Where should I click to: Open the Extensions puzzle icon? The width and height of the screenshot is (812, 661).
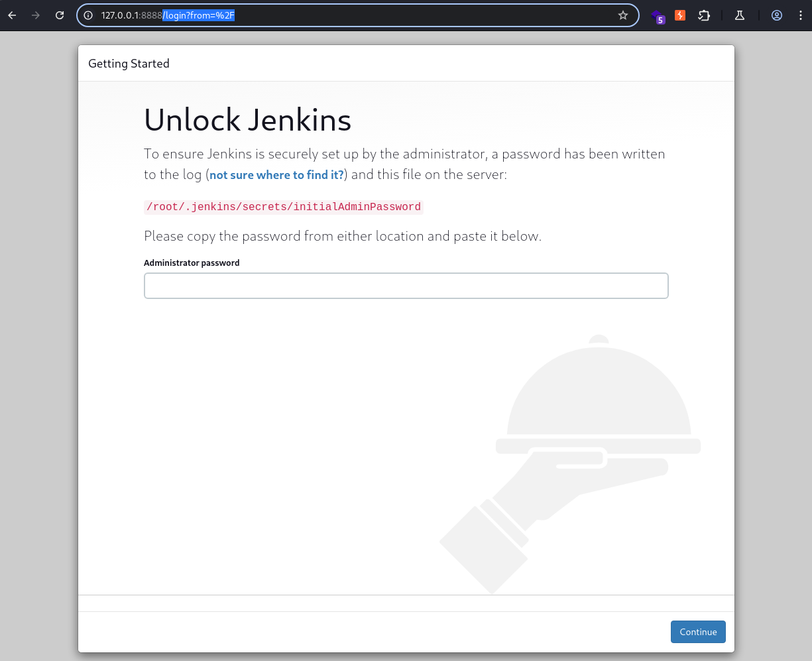coord(704,15)
